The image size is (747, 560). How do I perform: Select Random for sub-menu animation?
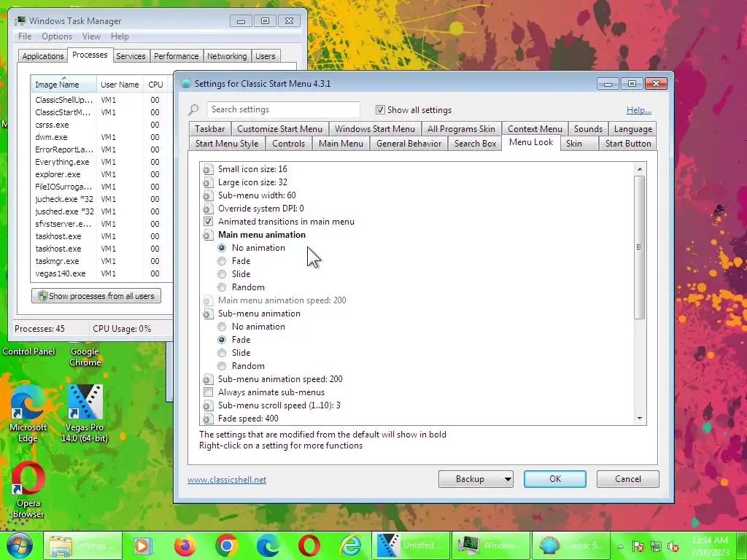[x=222, y=366]
